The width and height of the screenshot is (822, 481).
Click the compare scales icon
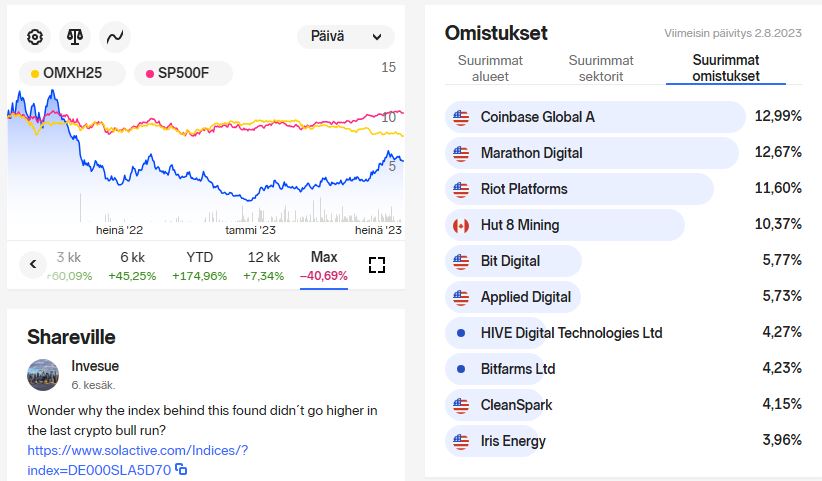tap(75, 37)
